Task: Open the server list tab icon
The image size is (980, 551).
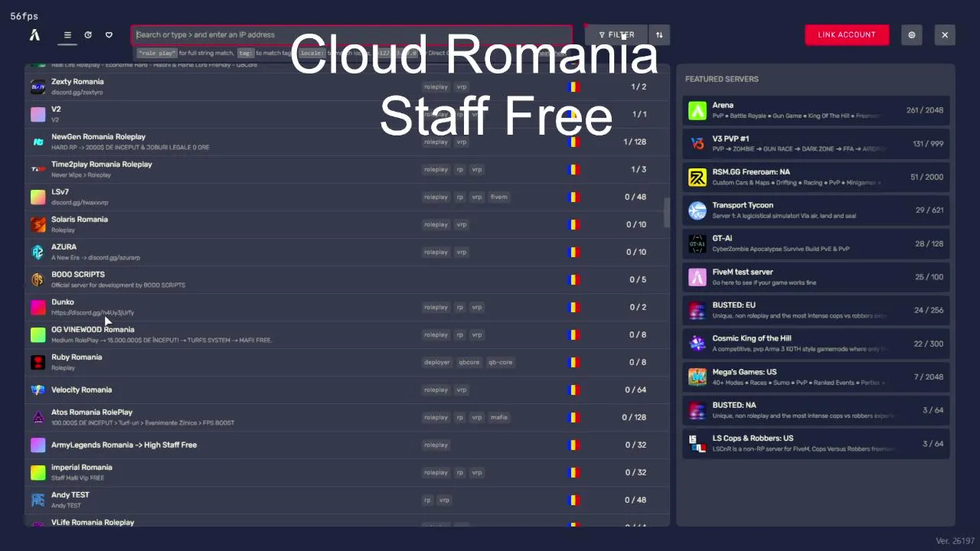Action: 67,35
